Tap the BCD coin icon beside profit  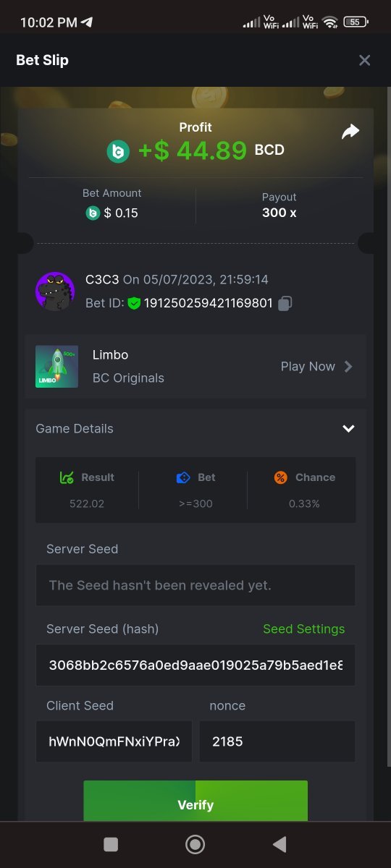click(x=118, y=151)
